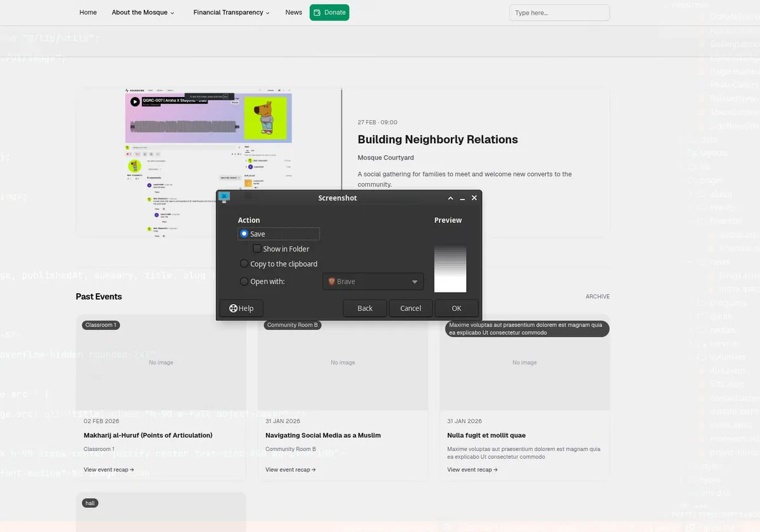Click the 'Type here...' search field
This screenshot has width=760, height=532.
point(559,13)
